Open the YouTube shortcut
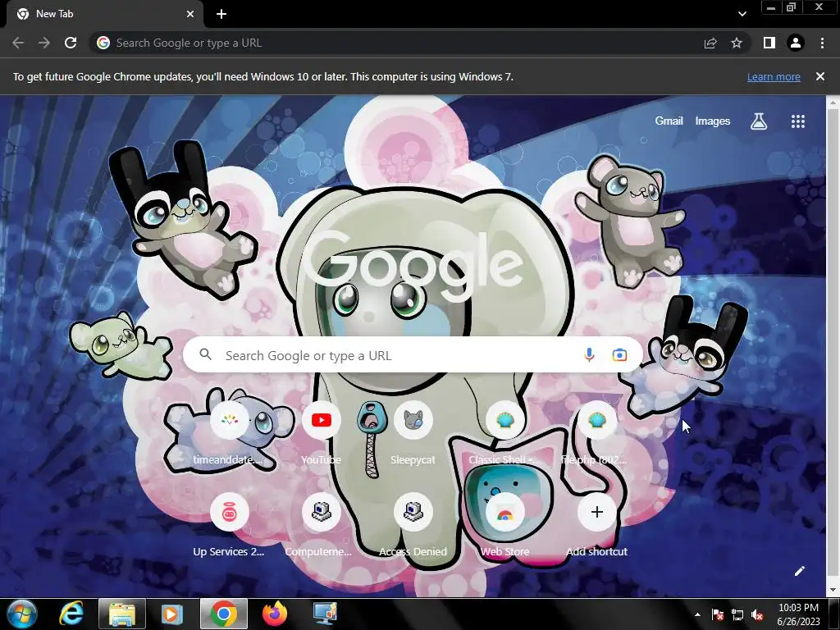This screenshot has width=840, height=630. pos(321,432)
